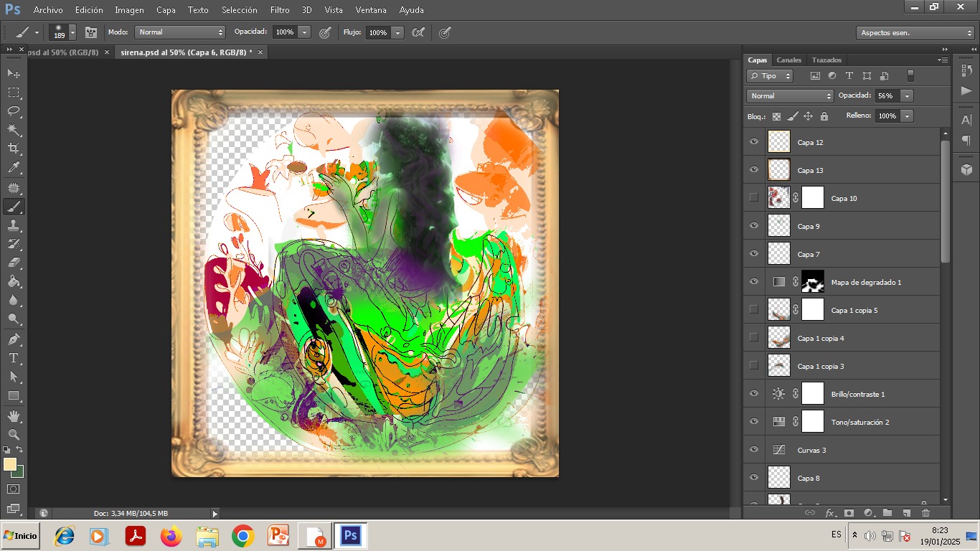This screenshot has height=551, width=980.
Task: Click the background color swatch
Action: point(19,473)
